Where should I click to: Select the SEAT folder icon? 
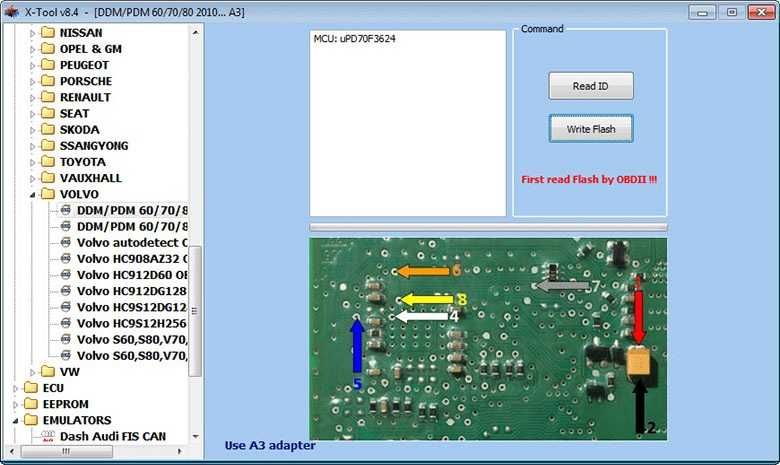click(x=48, y=113)
